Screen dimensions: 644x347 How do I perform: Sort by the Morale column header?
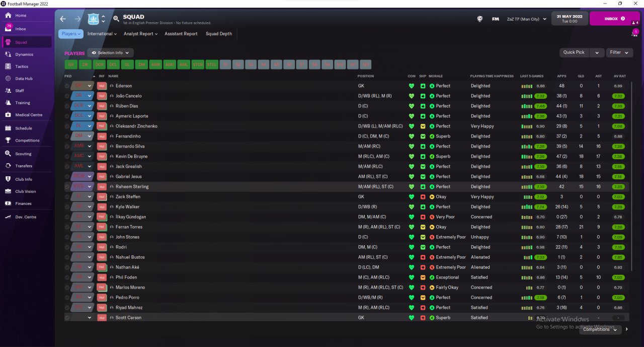pyautogui.click(x=435, y=76)
